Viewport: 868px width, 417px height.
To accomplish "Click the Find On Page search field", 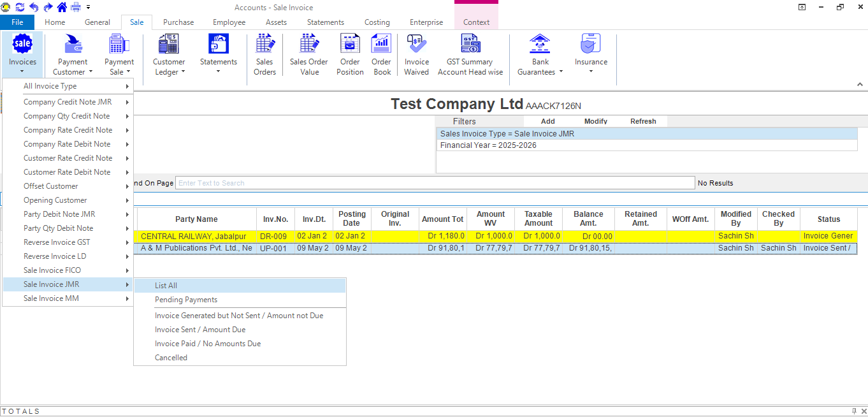I will 435,183.
